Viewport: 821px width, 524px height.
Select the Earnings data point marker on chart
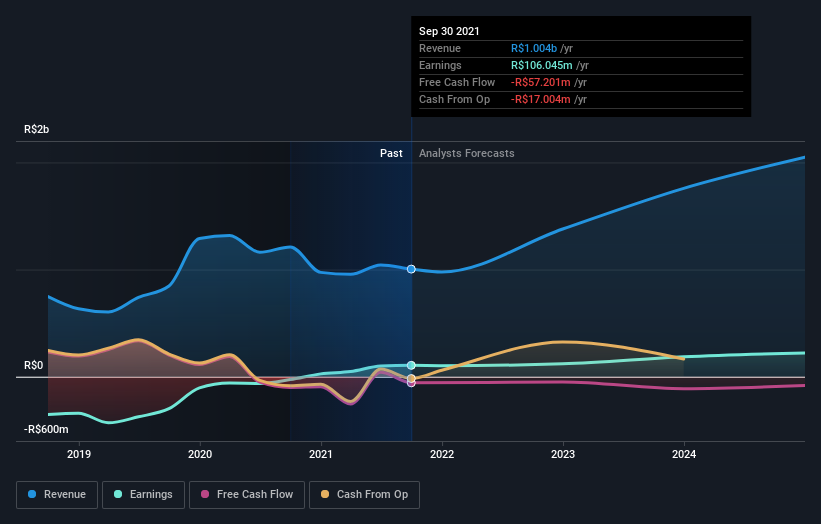coord(412,365)
